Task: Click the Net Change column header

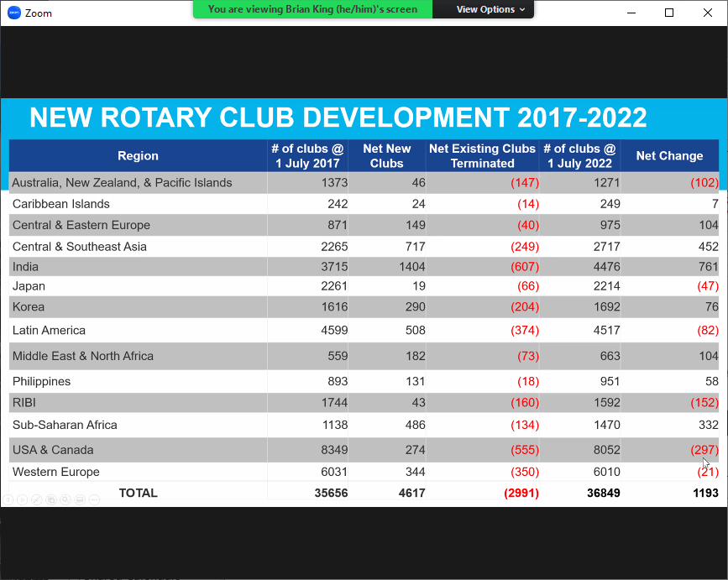Action: (669, 156)
